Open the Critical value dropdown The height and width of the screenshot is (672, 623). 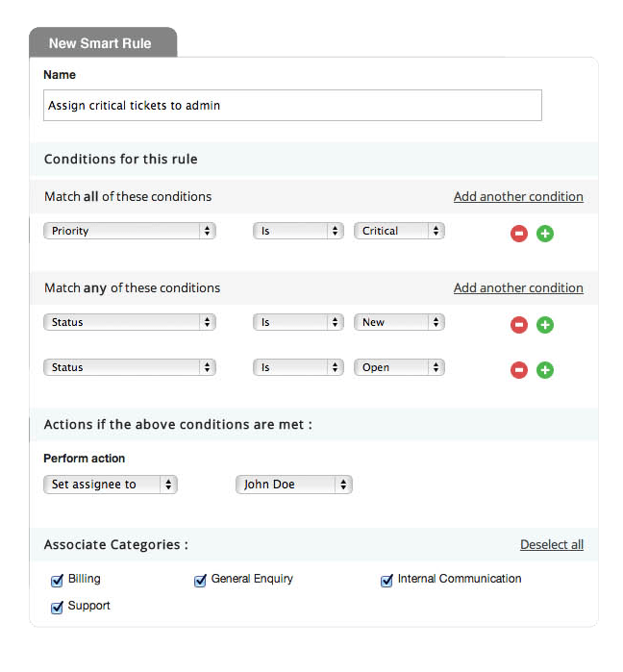(x=399, y=231)
